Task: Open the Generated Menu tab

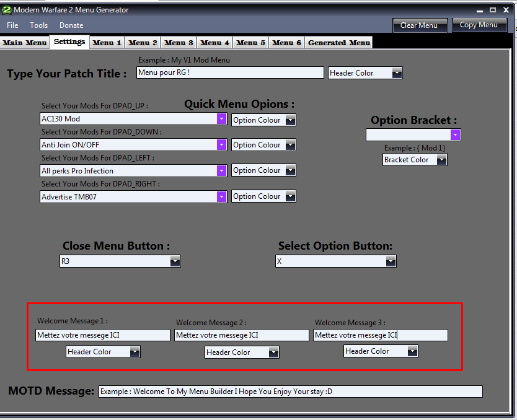Action: tap(339, 43)
